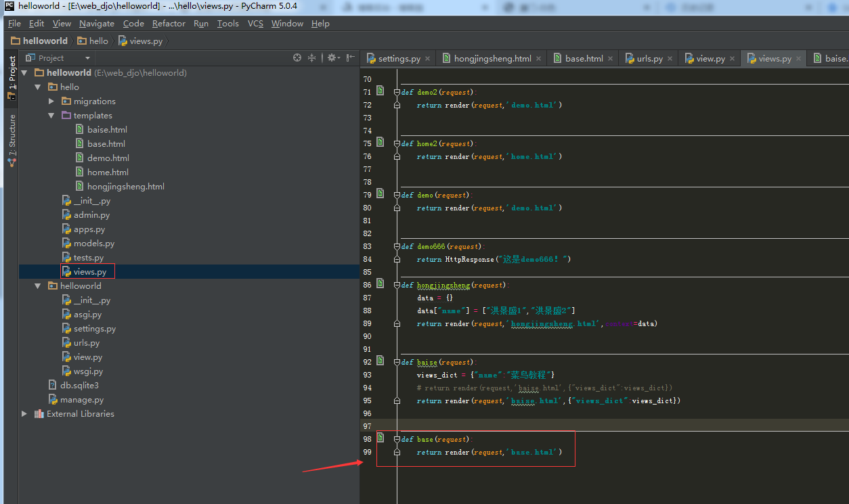The height and width of the screenshot is (504, 849).
Task: Collapse the templates folder
Action: (51, 115)
